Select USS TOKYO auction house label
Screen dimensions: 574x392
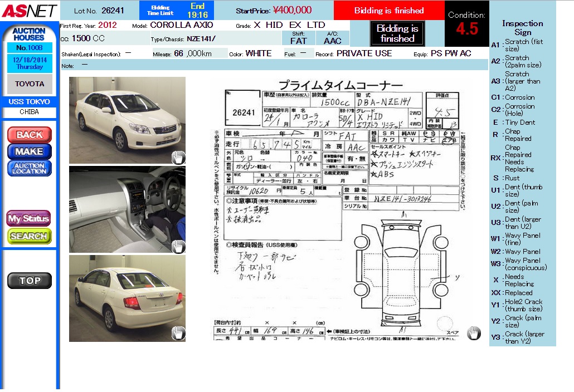[x=29, y=102]
